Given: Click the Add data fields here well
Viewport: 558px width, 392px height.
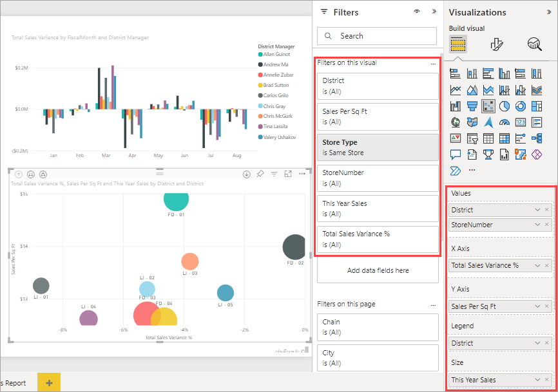Looking at the screenshot, I should (378, 270).
